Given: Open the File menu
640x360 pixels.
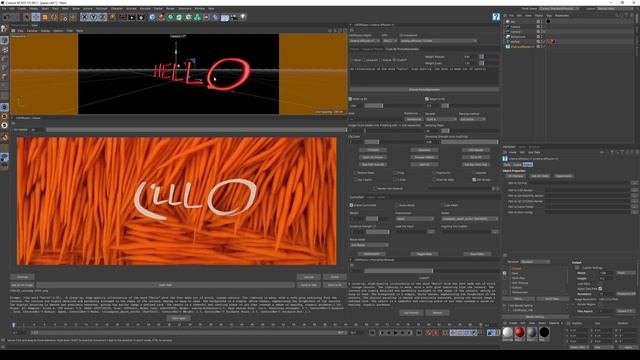Looking at the screenshot, I should point(4,8).
